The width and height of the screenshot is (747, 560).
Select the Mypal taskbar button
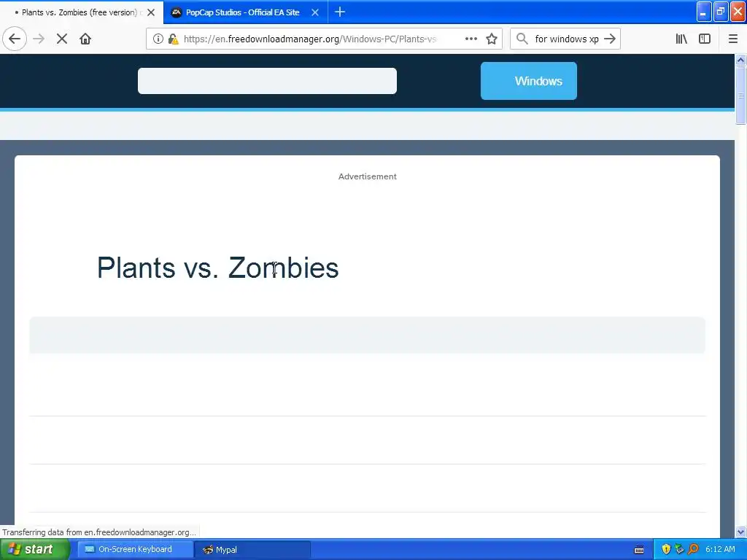252,550
